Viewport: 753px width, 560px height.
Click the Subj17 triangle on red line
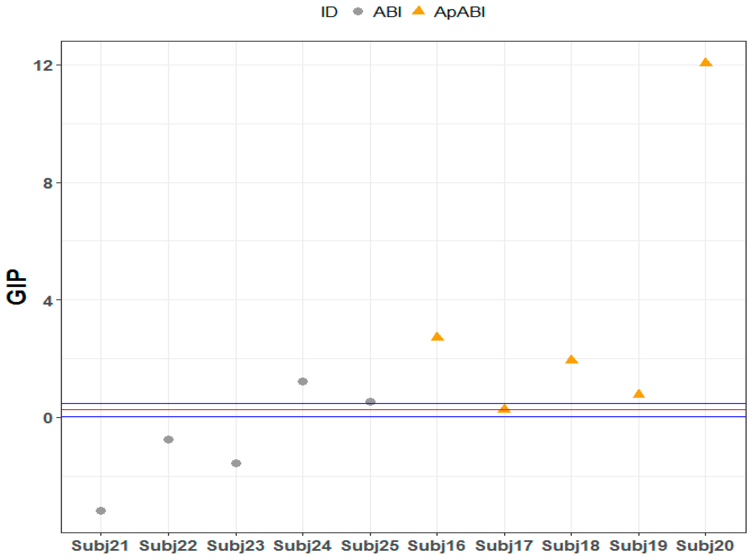pyautogui.click(x=504, y=409)
